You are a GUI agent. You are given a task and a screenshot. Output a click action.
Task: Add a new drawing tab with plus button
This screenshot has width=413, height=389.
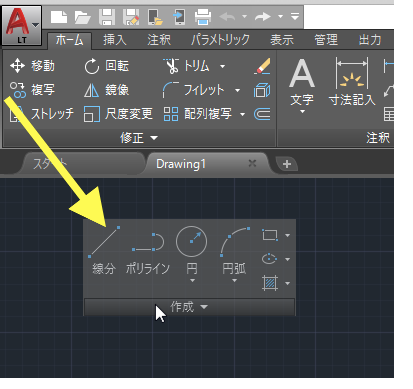(287, 164)
